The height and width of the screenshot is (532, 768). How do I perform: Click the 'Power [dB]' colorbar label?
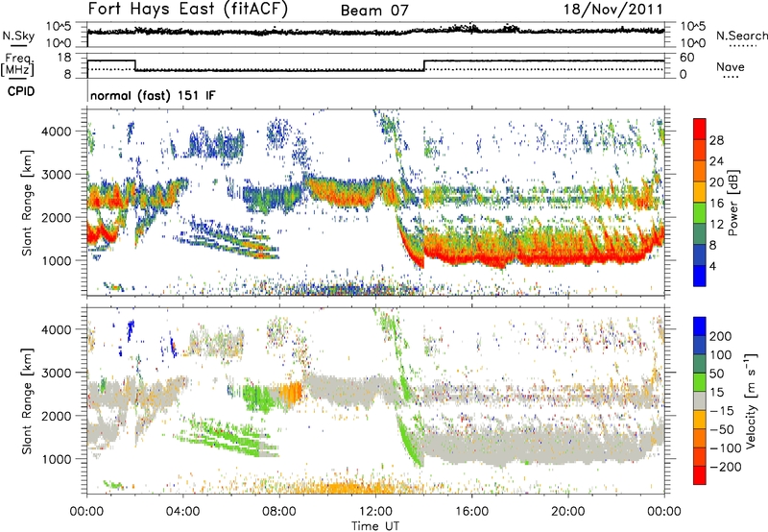click(x=733, y=204)
